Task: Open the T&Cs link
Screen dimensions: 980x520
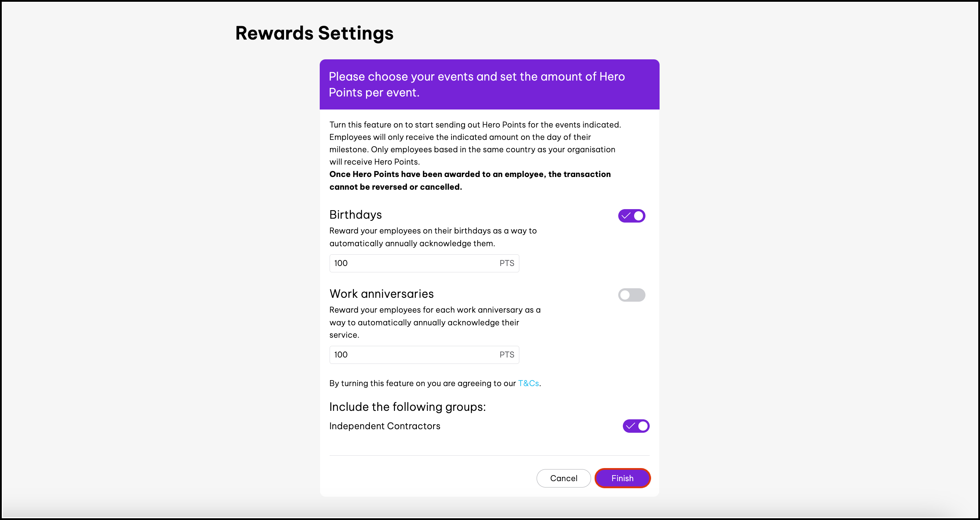Action: click(528, 383)
